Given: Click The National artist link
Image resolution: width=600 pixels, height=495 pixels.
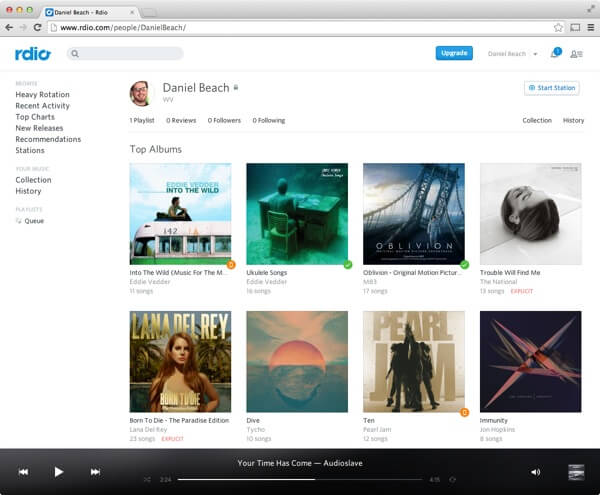Looking at the screenshot, I should (498, 282).
